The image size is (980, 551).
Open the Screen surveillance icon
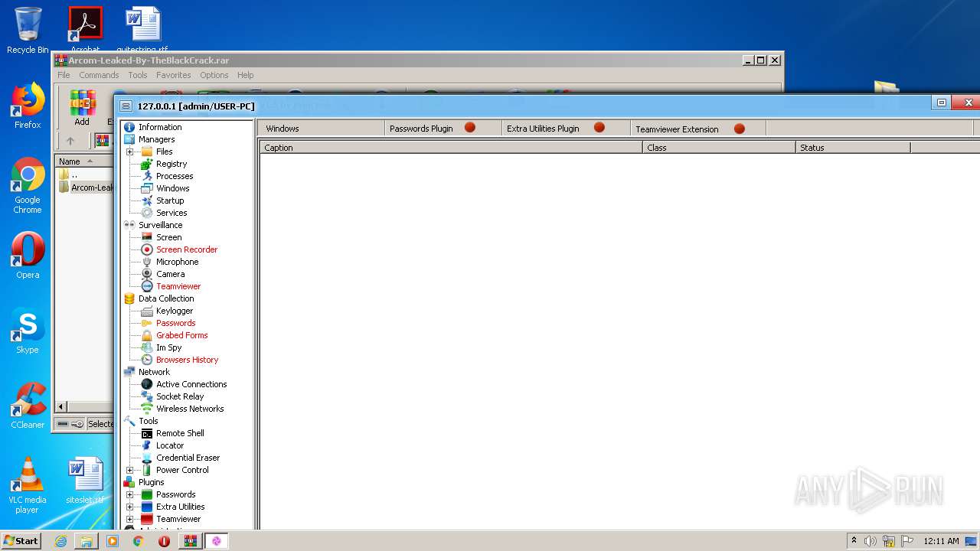pos(147,237)
